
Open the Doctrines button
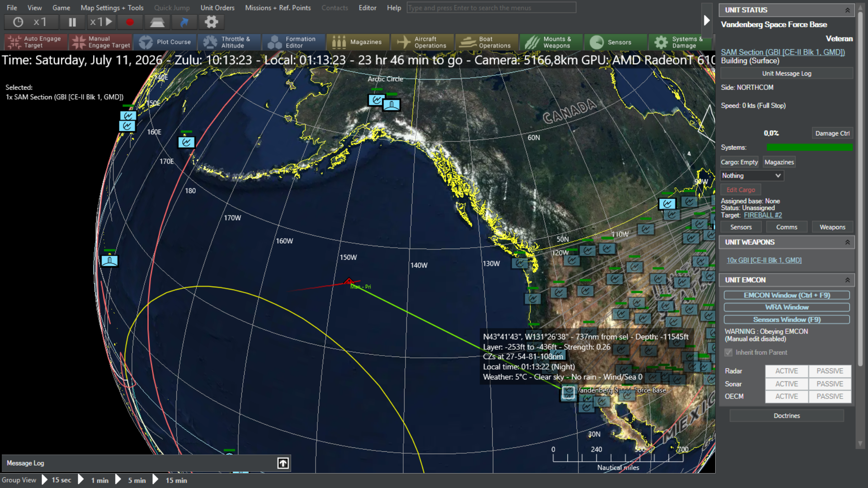coord(787,416)
